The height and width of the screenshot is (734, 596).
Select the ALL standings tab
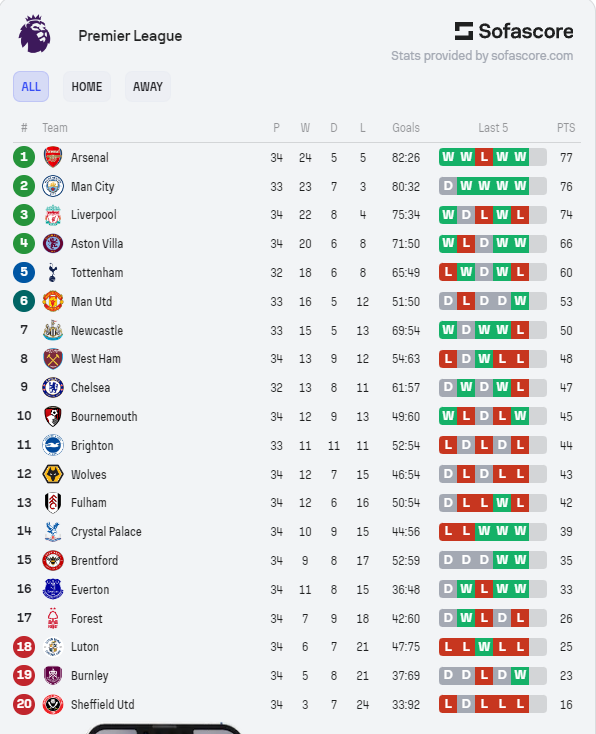coord(31,87)
